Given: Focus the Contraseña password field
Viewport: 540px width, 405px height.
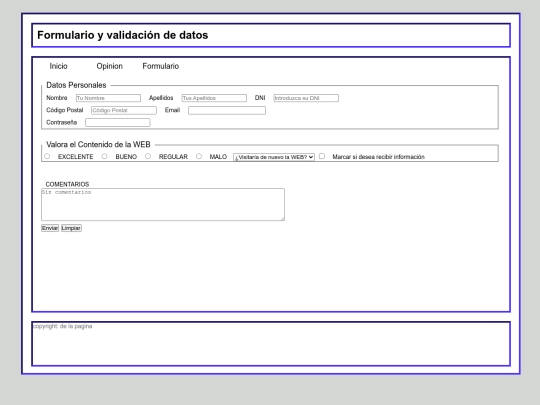Looking at the screenshot, I should click(118, 123).
